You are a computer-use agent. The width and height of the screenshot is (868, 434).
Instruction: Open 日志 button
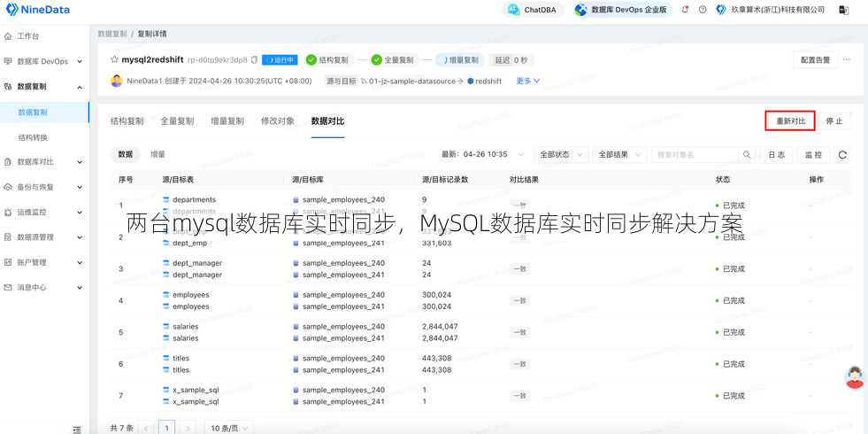(x=777, y=155)
